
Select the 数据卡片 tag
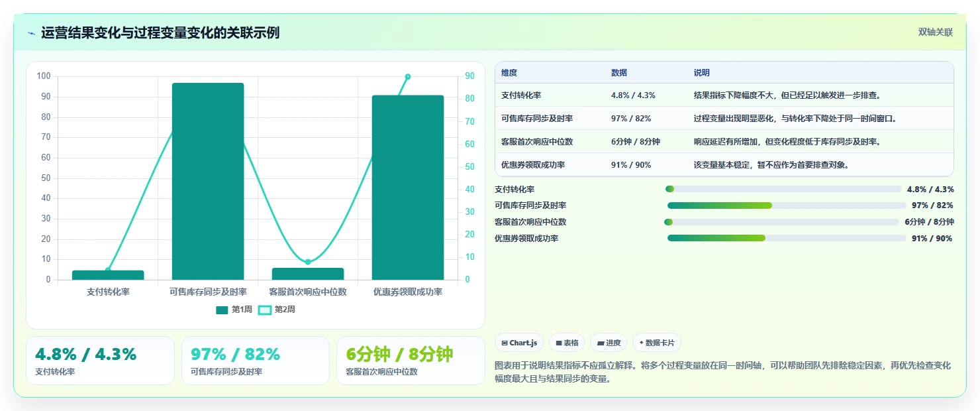click(x=657, y=343)
